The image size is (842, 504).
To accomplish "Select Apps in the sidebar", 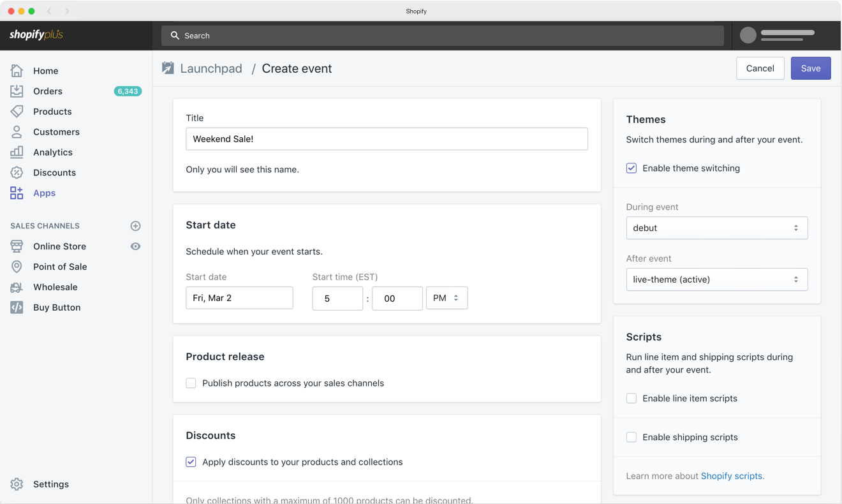I will 44,193.
